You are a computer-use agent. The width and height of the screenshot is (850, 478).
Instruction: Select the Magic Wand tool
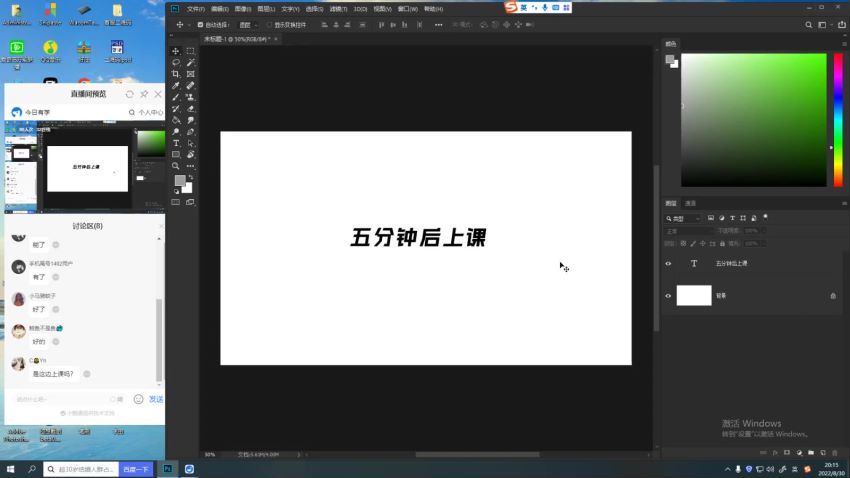point(190,63)
